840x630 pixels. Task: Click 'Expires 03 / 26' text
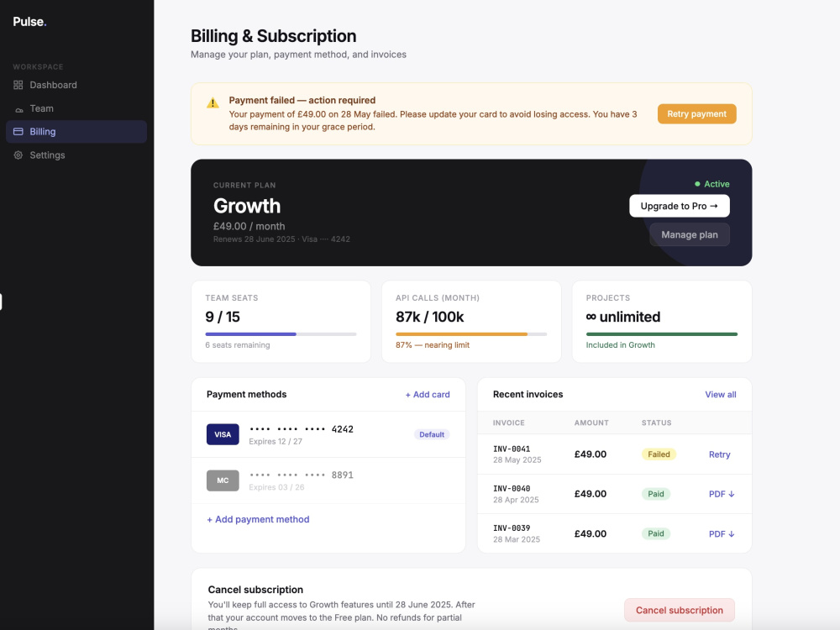(276, 487)
